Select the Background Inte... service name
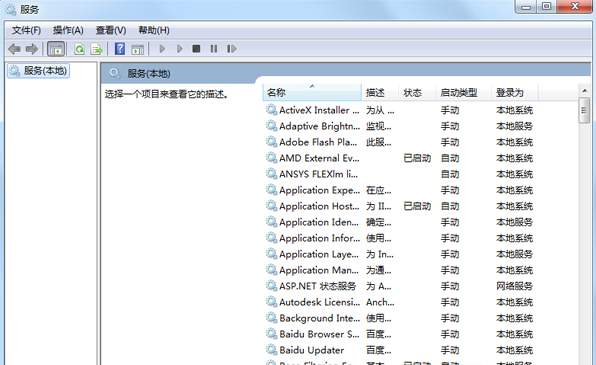 [x=320, y=318]
